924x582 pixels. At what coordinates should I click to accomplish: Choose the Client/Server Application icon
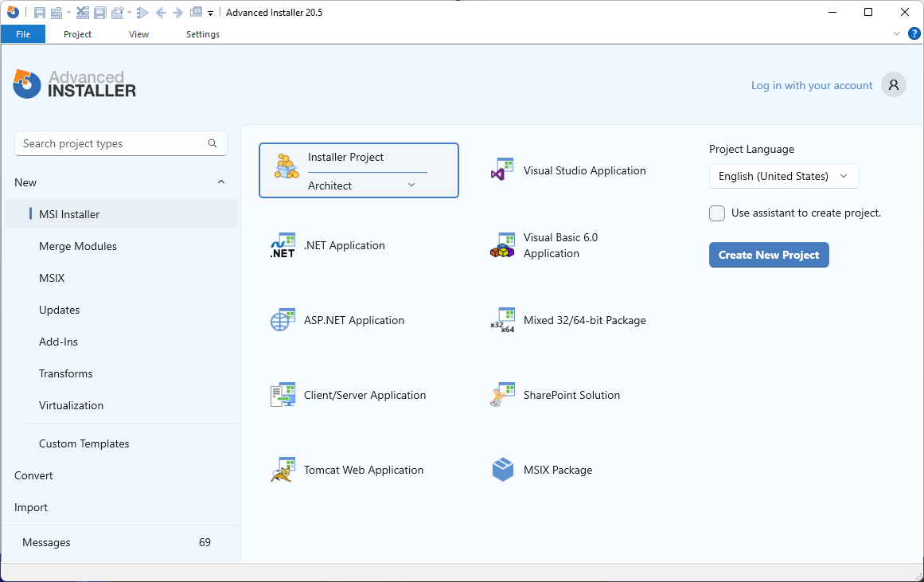click(x=283, y=395)
